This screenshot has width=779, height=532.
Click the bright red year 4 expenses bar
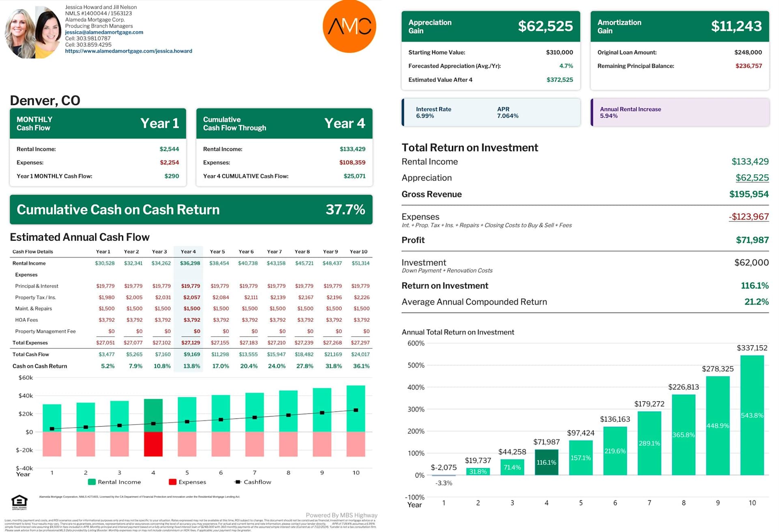coord(153,444)
